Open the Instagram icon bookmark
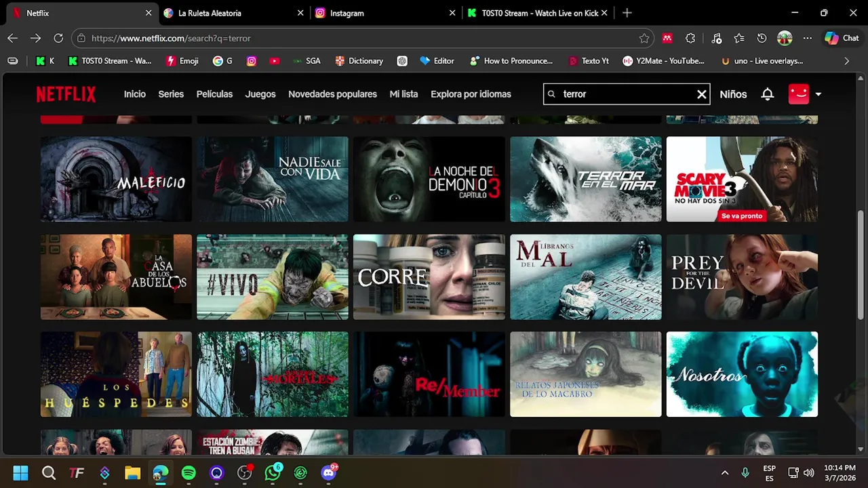 [252, 61]
